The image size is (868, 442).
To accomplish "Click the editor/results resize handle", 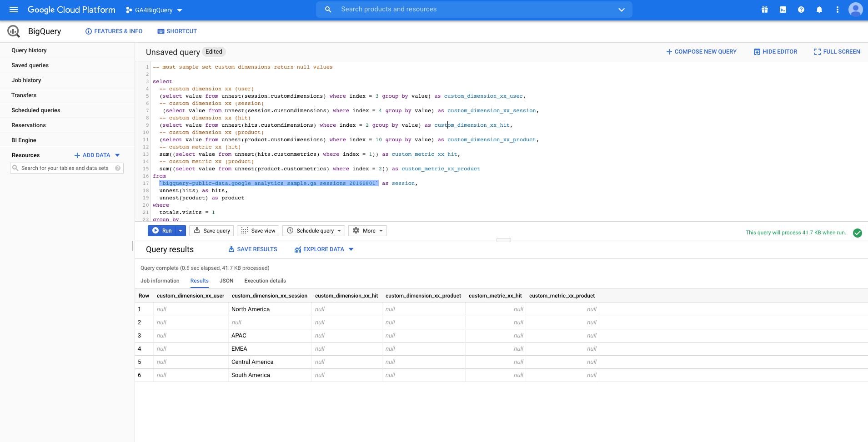I will [x=504, y=240].
